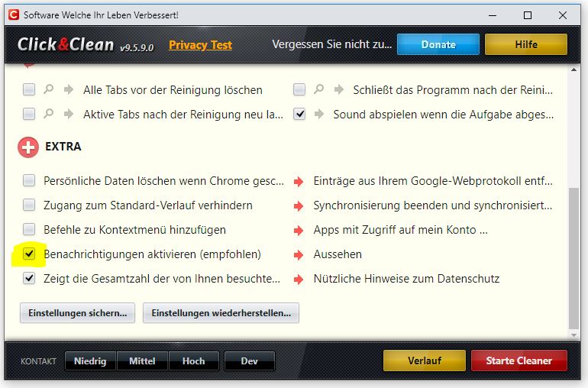
Task: Minimize the Click&Clean window
Action: click(493, 15)
